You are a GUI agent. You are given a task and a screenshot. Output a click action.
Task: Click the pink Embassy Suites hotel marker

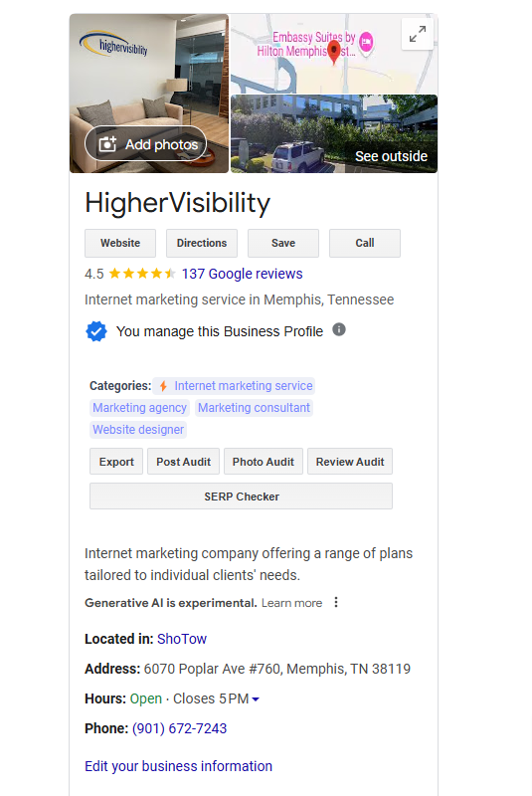(x=366, y=42)
